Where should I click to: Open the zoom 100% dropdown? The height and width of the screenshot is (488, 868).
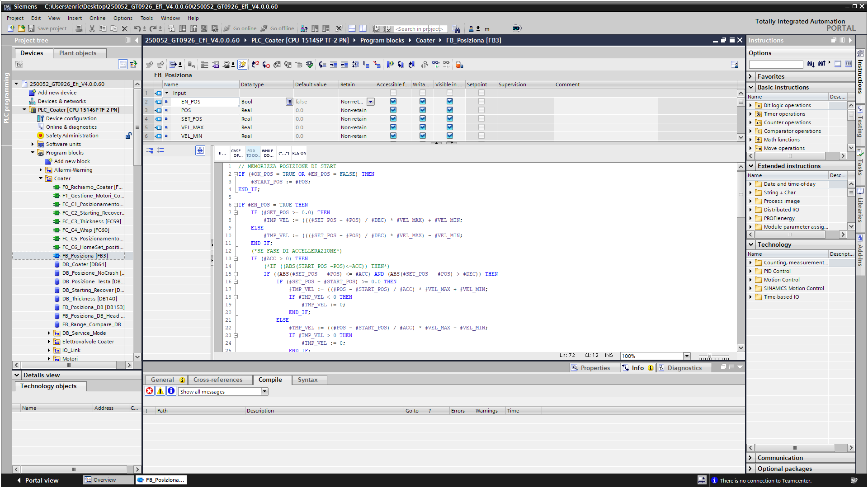click(687, 356)
